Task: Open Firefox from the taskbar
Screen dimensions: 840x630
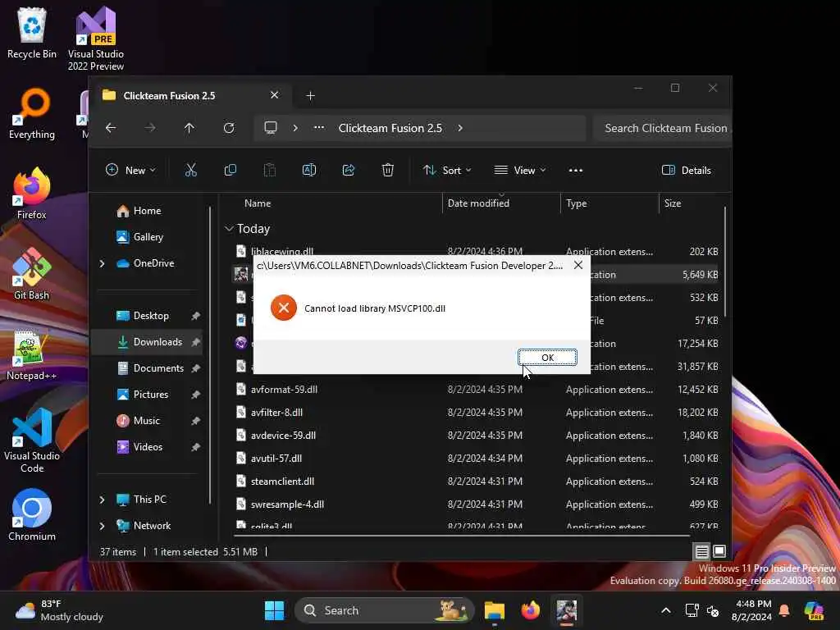Action: pyautogui.click(x=531, y=610)
